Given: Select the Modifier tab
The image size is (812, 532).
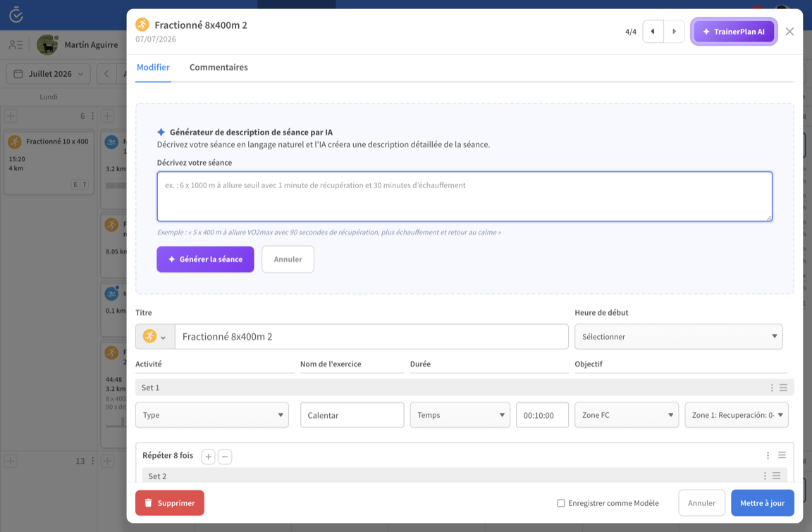Looking at the screenshot, I should point(153,67).
